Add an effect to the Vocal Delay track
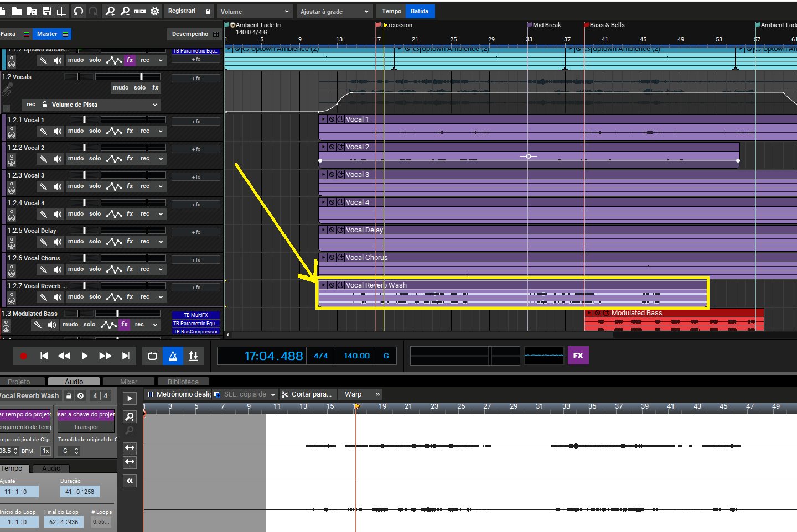This screenshot has width=797, height=532. click(x=196, y=232)
